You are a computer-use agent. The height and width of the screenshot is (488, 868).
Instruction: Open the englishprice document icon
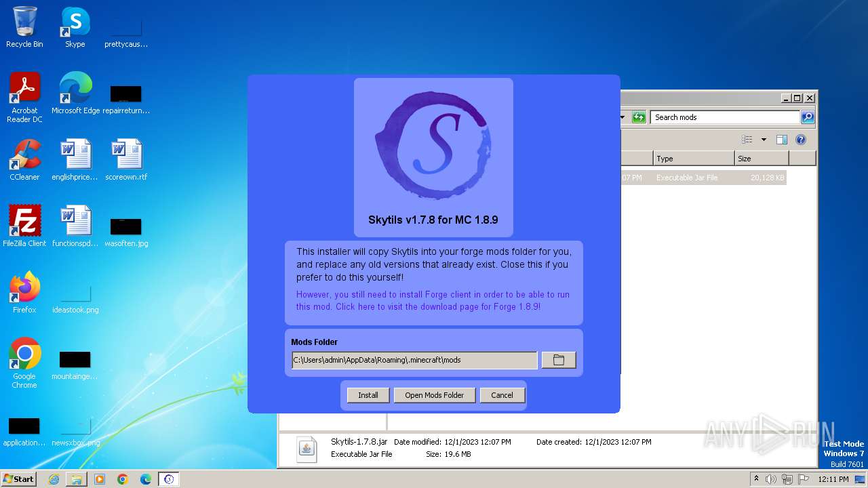pyautogui.click(x=75, y=160)
